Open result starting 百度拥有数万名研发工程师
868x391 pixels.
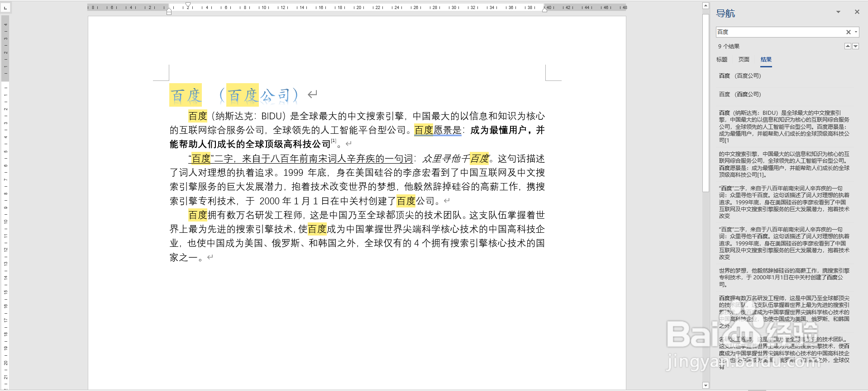coord(785,312)
